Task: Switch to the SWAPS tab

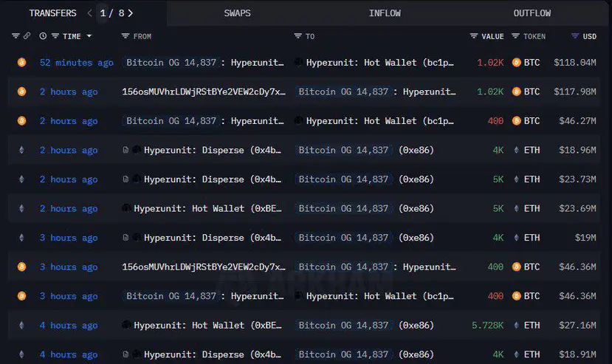Action: (237, 13)
